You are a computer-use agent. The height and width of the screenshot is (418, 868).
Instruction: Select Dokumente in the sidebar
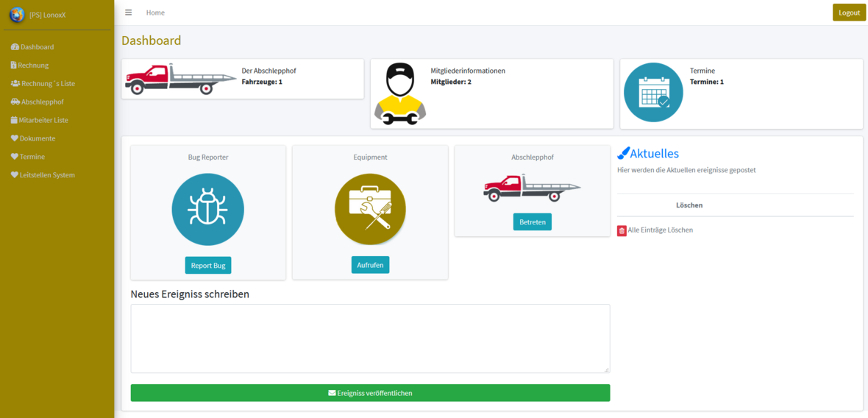pyautogui.click(x=38, y=138)
